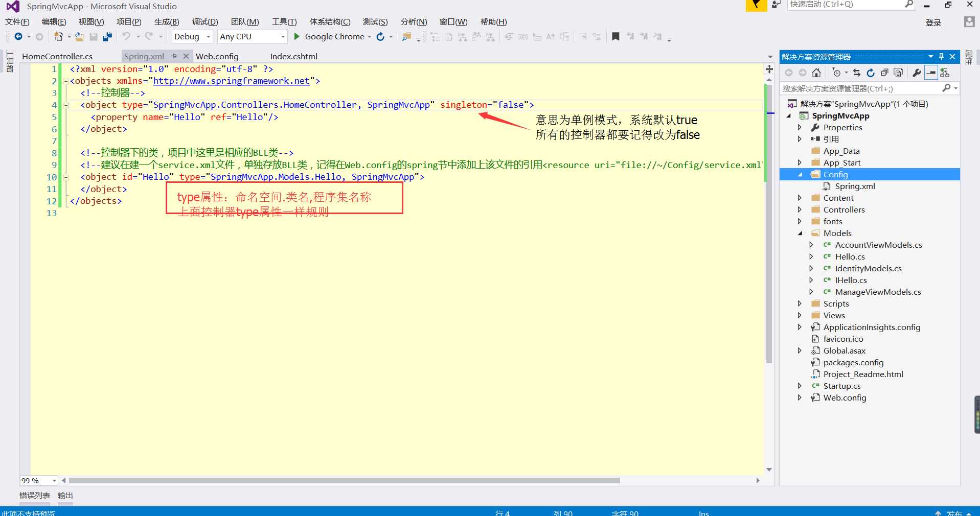Expand the Controllers folder node
This screenshot has width=980, height=516.
pos(800,209)
